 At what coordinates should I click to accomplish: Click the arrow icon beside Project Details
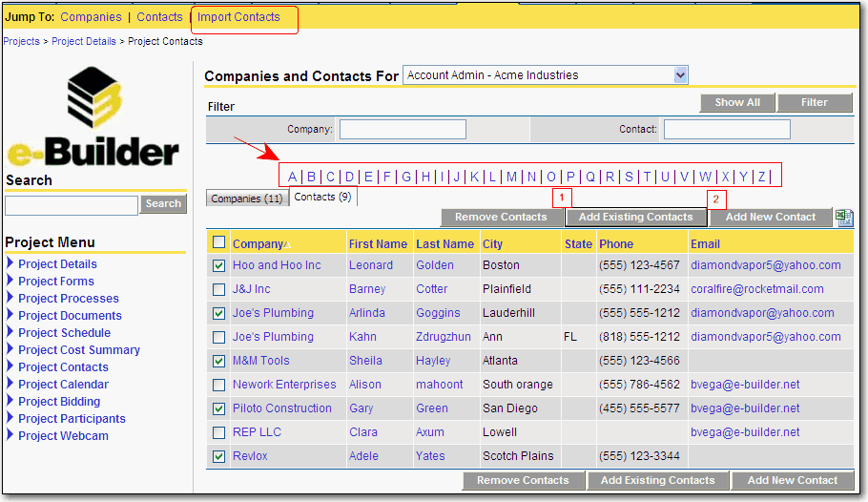click(10, 263)
